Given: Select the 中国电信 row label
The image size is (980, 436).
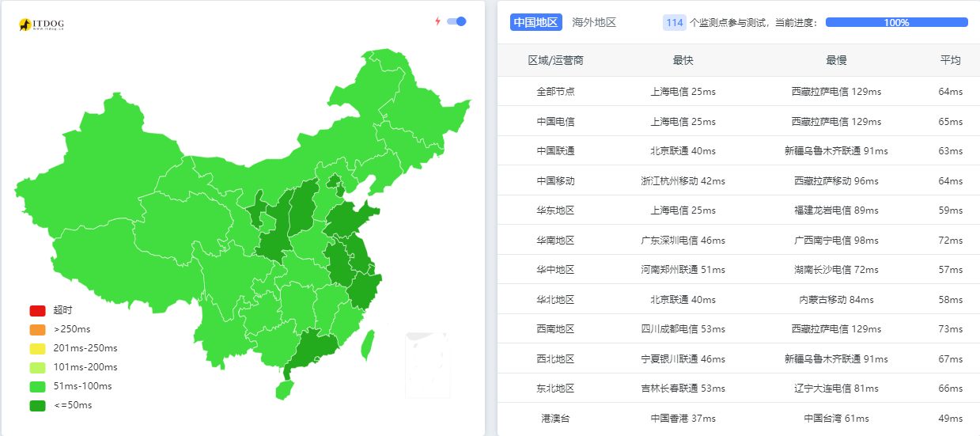Looking at the screenshot, I should tap(555, 121).
